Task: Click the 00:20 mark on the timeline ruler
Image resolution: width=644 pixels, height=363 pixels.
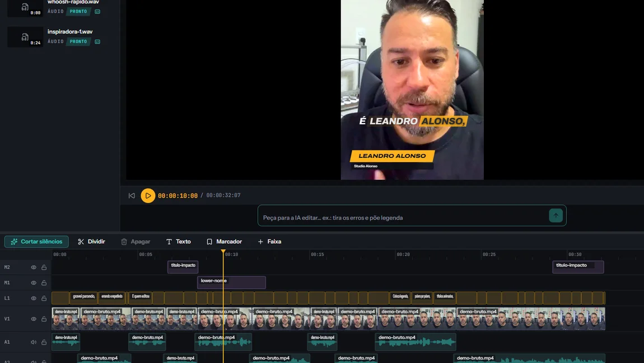Action: [x=403, y=254]
